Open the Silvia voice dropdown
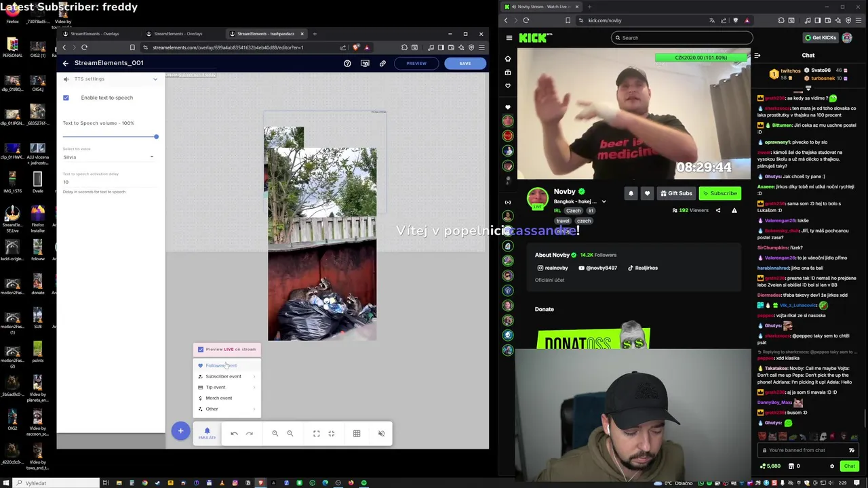The width and height of the screenshot is (868, 488). [x=109, y=157]
